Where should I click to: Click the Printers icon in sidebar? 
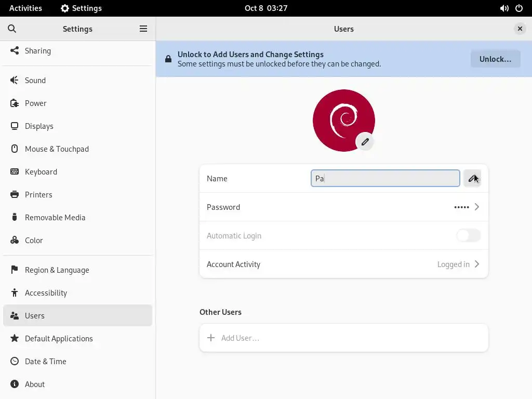point(14,194)
